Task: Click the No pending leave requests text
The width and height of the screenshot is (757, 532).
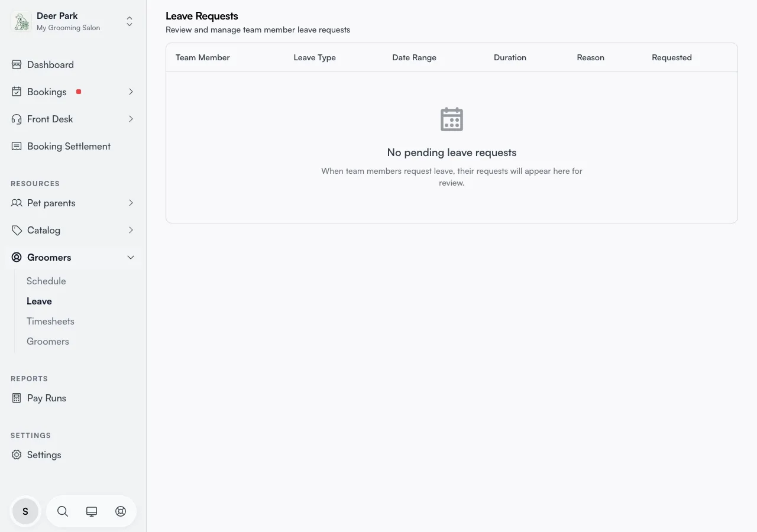Action: coord(452,153)
